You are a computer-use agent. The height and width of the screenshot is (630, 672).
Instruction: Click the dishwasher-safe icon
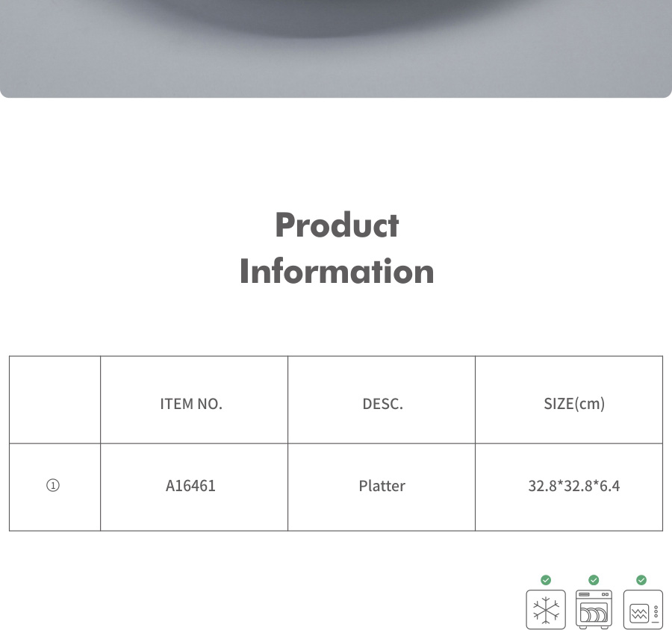(x=594, y=610)
